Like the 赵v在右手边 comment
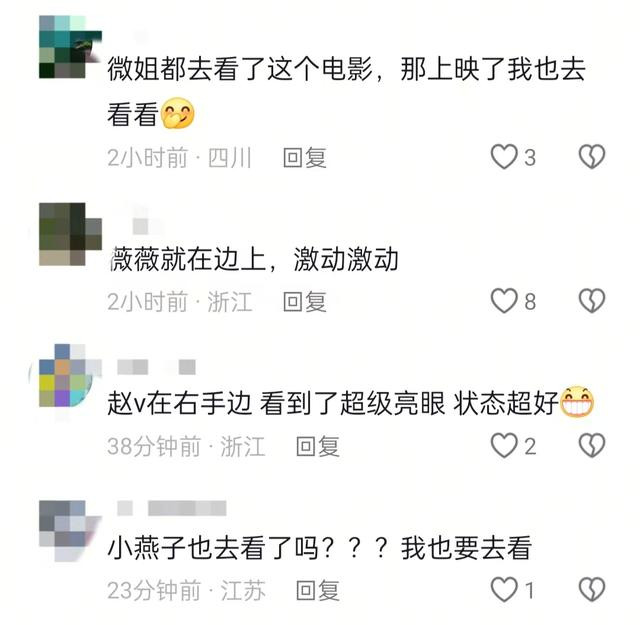 [504, 445]
